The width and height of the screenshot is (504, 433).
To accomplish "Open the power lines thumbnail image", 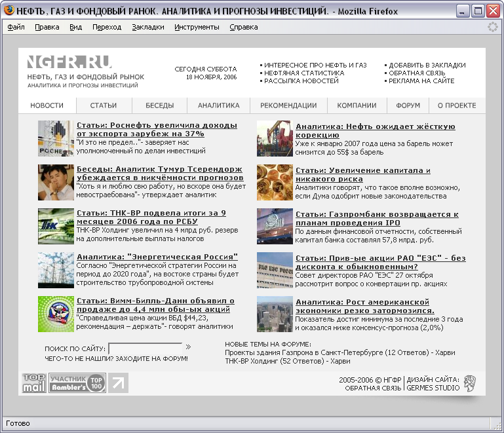I will click(x=56, y=270).
